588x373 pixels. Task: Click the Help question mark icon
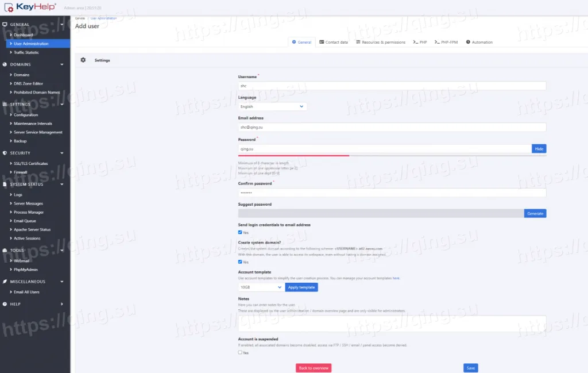pyautogui.click(x=5, y=304)
